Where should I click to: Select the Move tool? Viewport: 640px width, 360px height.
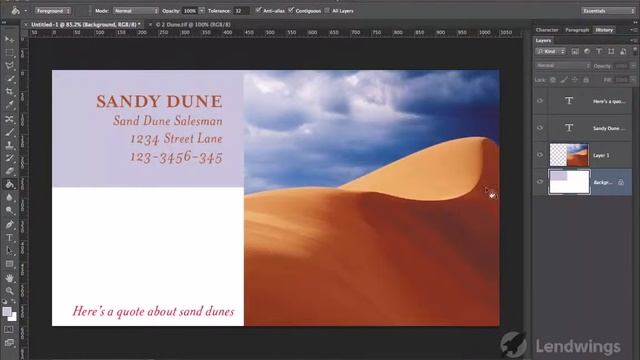9,40
